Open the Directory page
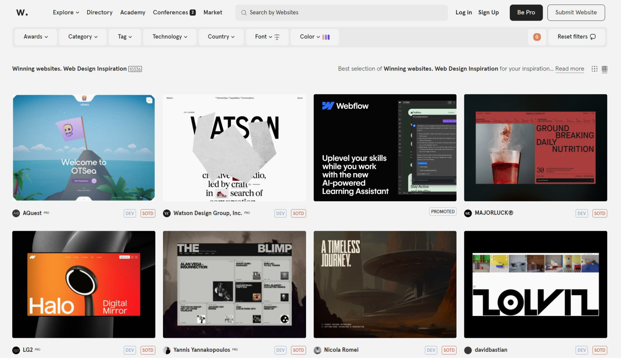The height and width of the screenshot is (364, 621). [x=99, y=13]
